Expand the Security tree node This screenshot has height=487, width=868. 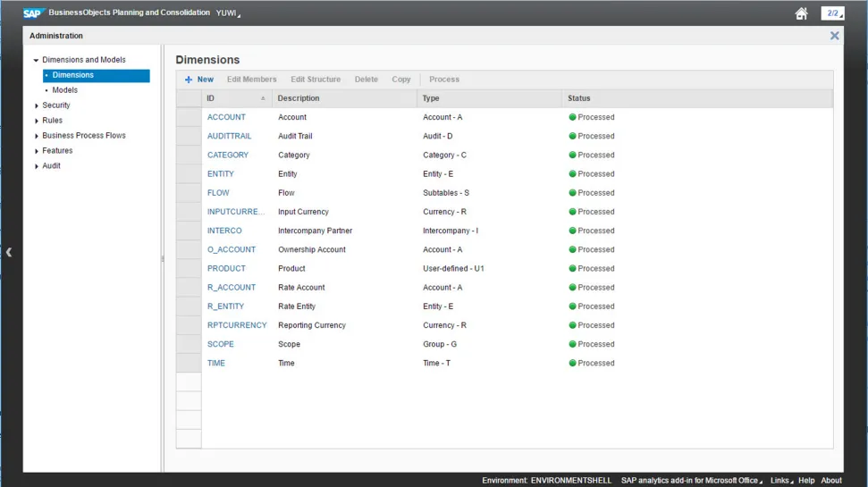[x=36, y=105]
